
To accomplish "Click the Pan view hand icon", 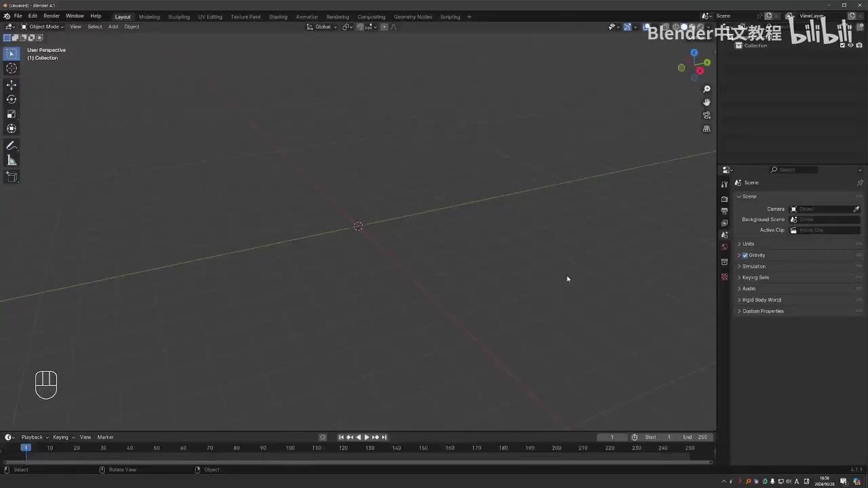I will [x=707, y=102].
